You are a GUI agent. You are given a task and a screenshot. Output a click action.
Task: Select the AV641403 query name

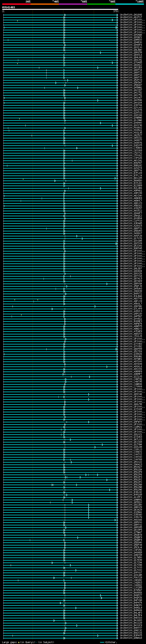click(8, 8)
